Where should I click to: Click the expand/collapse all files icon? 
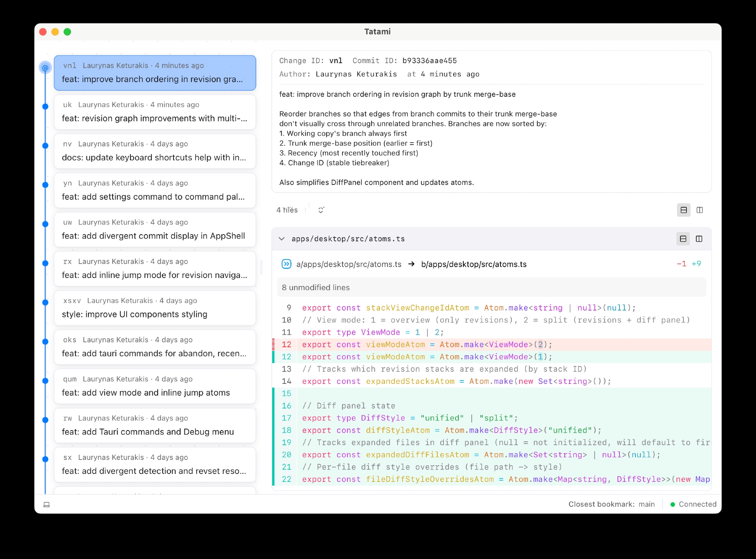[321, 210]
